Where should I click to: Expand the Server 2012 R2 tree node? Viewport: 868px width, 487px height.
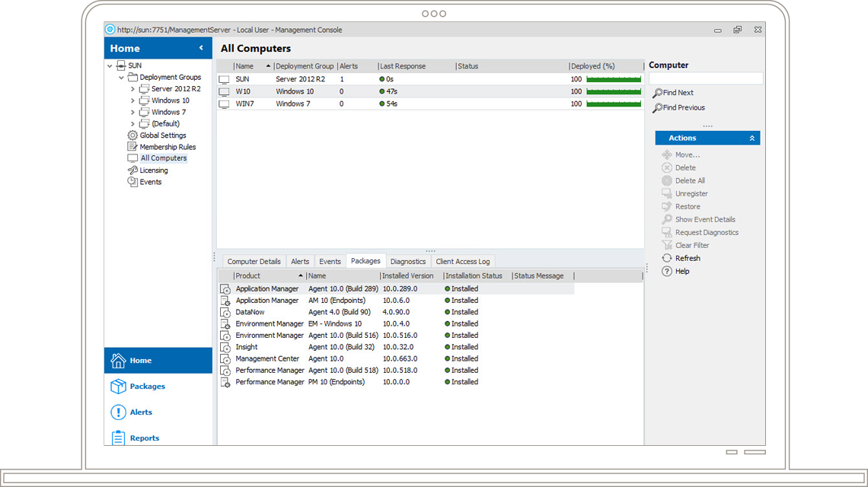131,88
